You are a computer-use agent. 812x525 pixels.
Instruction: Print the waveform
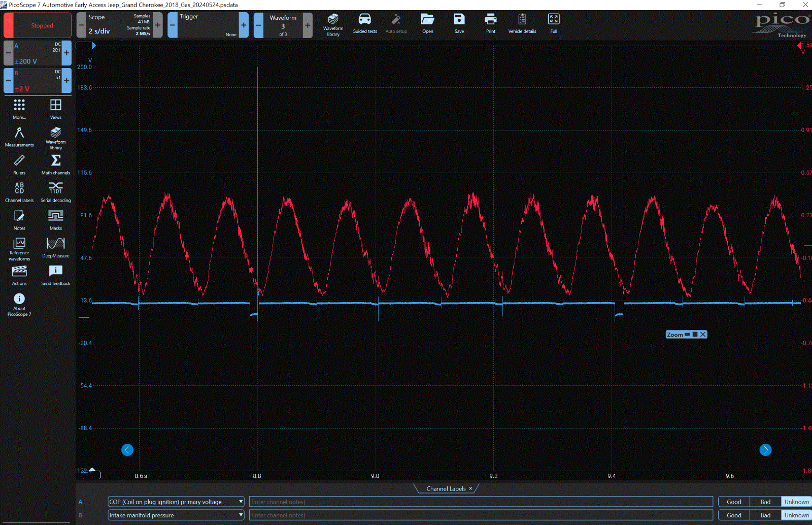coord(491,24)
